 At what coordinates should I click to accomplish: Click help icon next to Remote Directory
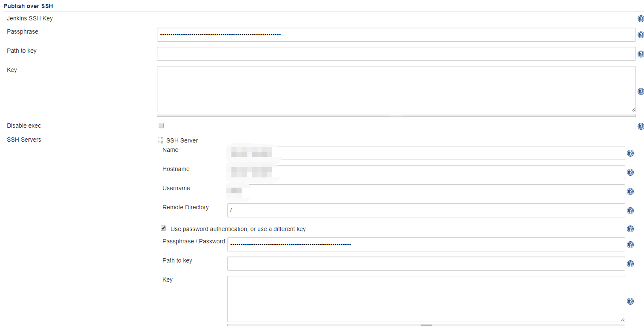coord(630,210)
